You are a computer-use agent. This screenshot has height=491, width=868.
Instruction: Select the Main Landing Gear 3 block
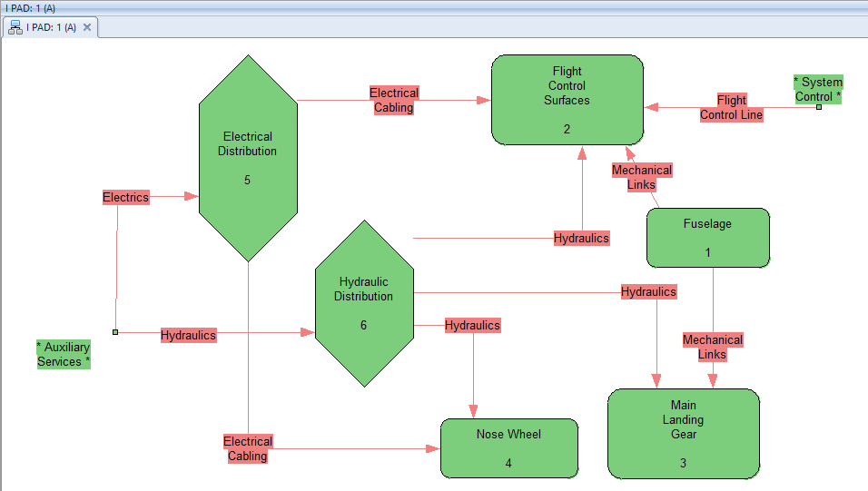coord(684,434)
